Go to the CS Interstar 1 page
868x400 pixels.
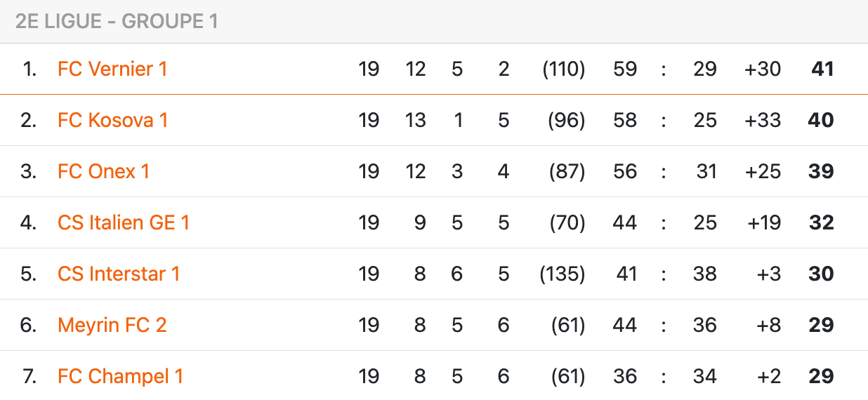[x=119, y=274]
